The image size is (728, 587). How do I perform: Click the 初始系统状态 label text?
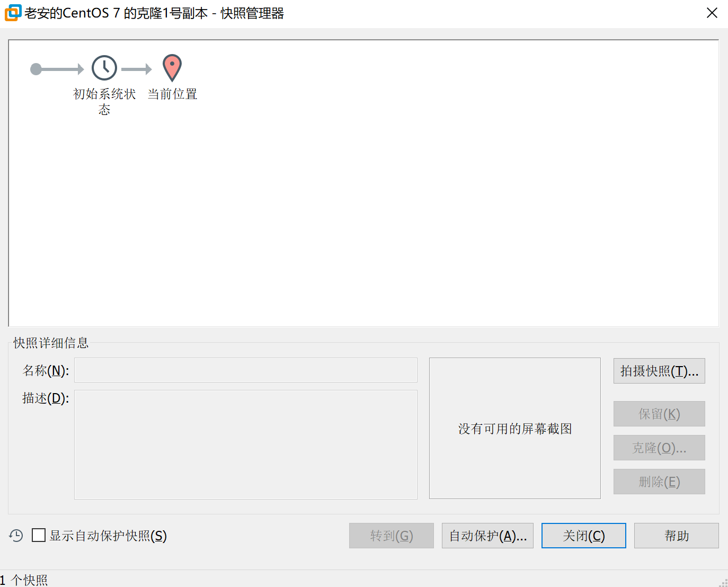point(104,101)
